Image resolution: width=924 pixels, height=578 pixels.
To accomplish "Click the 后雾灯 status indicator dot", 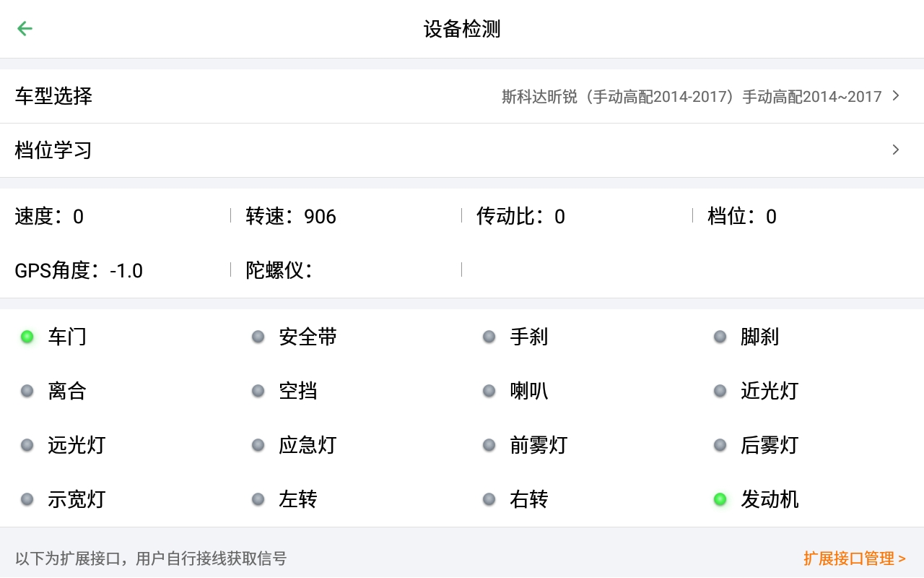I will (720, 445).
